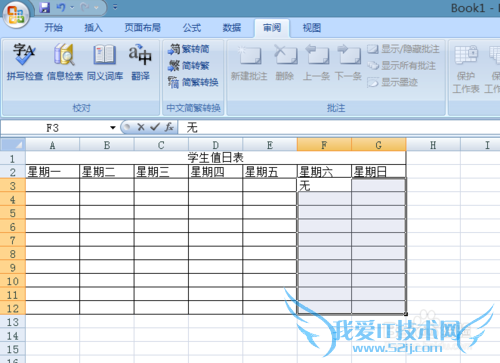Click cell 星期二
This screenshot has height=363, width=500.
[107, 172]
